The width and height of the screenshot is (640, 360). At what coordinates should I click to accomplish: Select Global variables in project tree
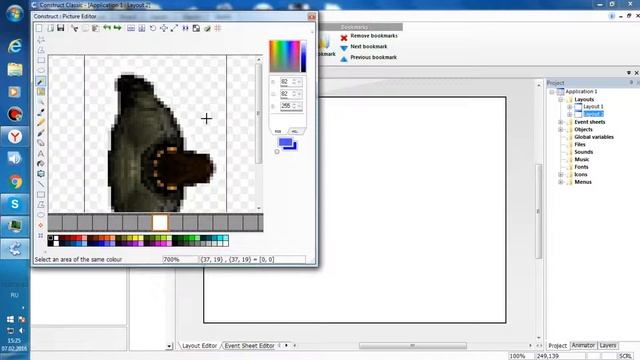(x=594, y=137)
